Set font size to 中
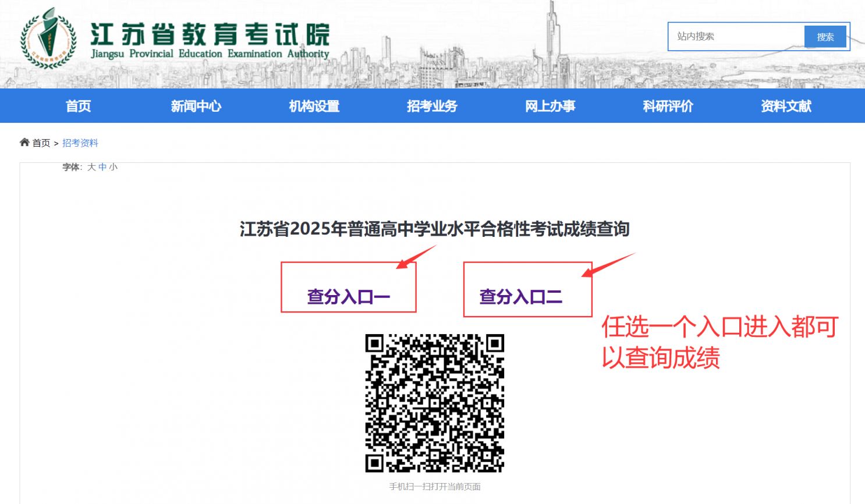The width and height of the screenshot is (865, 504). click(x=102, y=167)
